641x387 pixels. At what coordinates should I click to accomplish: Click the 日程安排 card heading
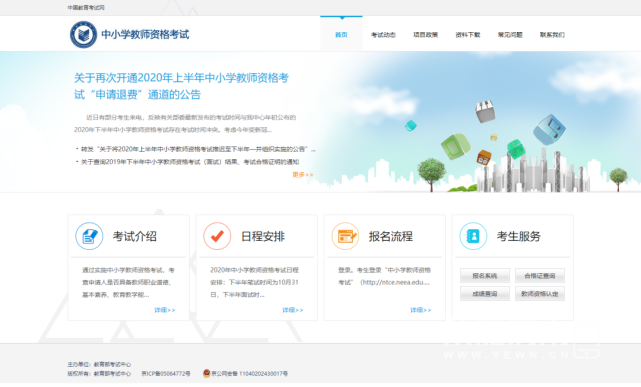pos(263,236)
